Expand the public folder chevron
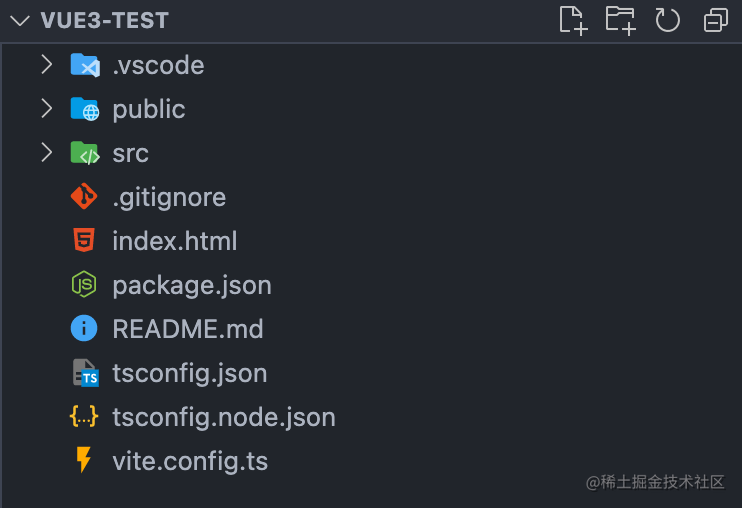The height and width of the screenshot is (508, 742). pos(46,108)
